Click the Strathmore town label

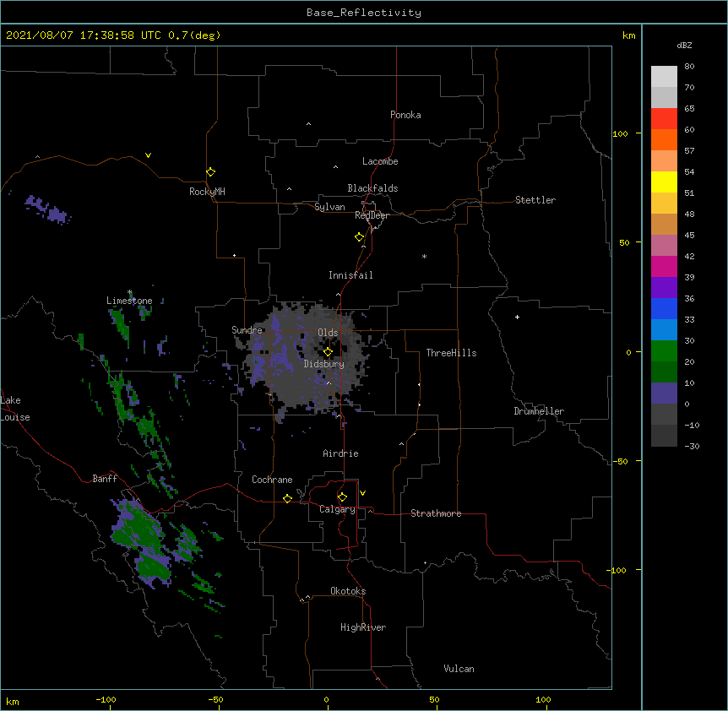[x=436, y=513]
